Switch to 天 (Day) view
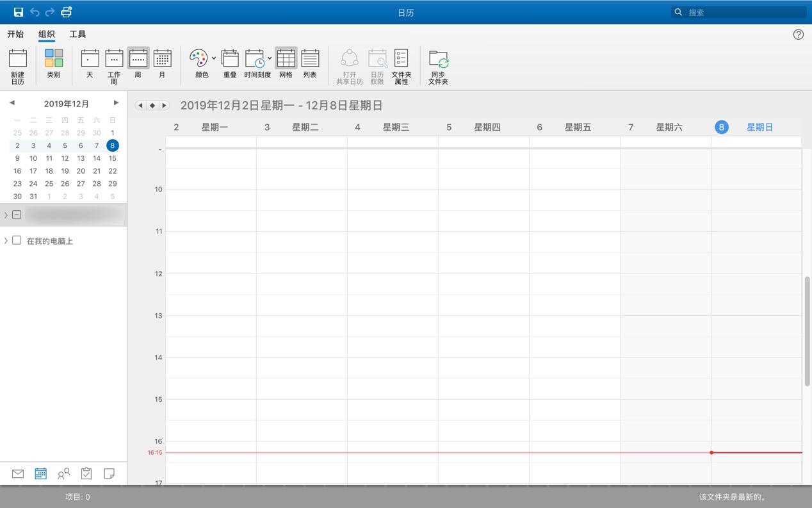This screenshot has width=812, height=508. 90,64
